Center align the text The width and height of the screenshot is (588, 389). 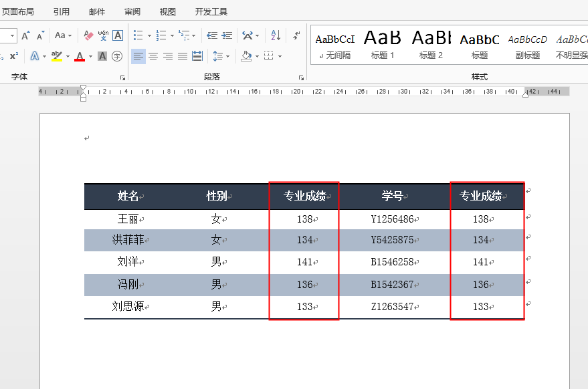[153, 56]
